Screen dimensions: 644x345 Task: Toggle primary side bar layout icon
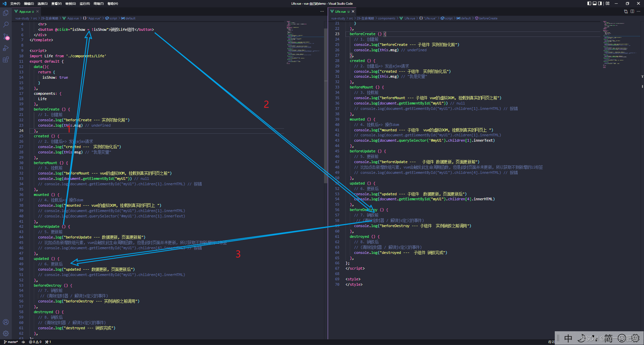point(589,3)
